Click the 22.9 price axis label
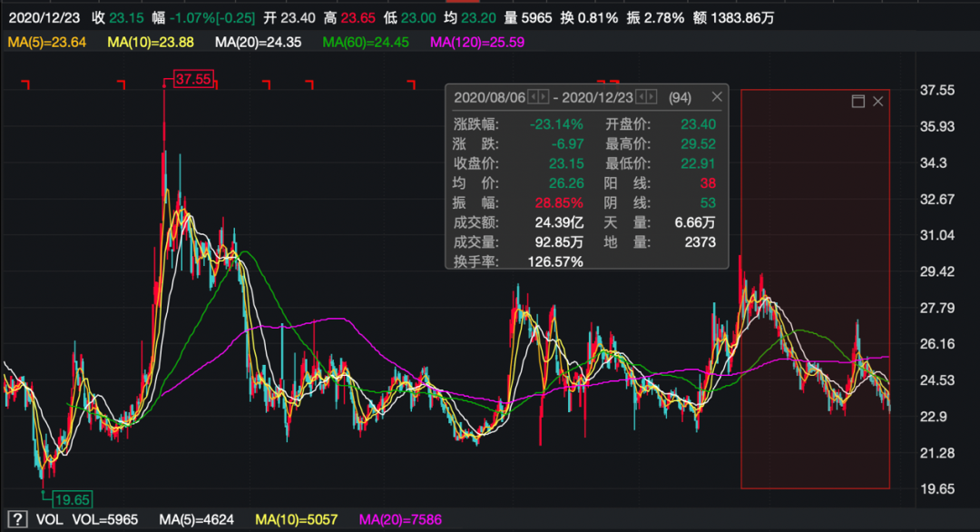980x532 pixels. pyautogui.click(x=933, y=417)
